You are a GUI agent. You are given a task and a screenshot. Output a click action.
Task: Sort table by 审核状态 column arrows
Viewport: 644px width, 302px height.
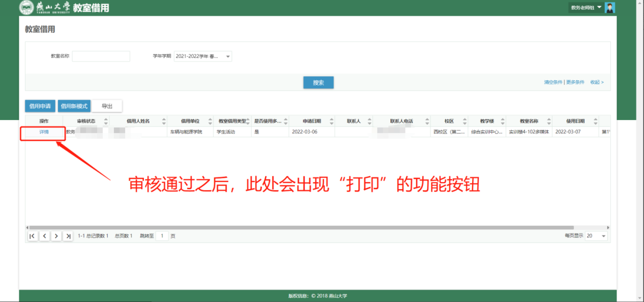[x=106, y=122]
